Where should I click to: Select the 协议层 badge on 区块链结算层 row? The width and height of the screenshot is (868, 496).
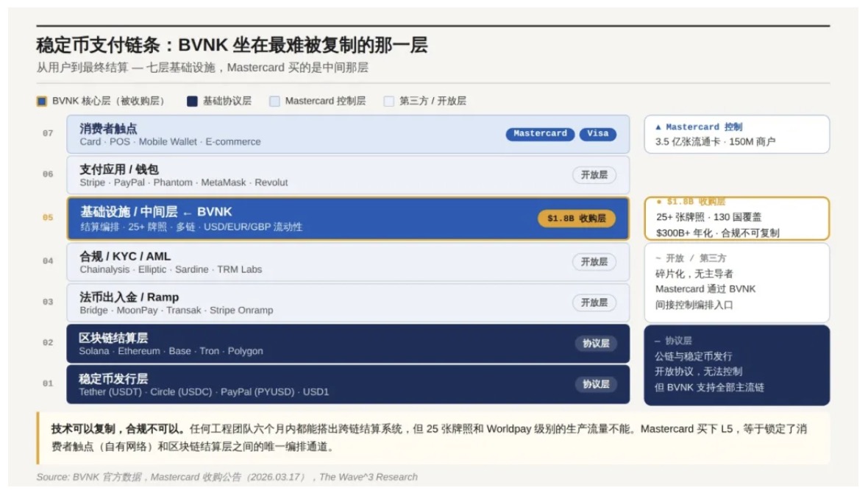point(596,341)
